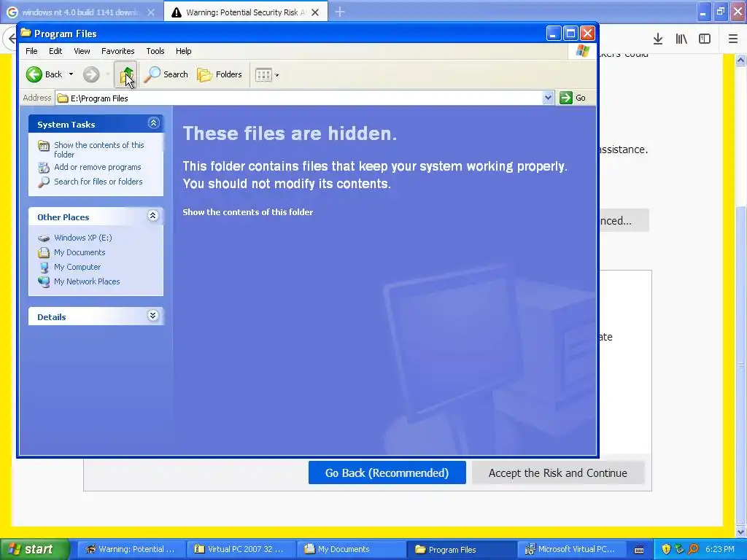Click main pane Show the contents of this folder
Screen dimensions: 747x560
248,212
